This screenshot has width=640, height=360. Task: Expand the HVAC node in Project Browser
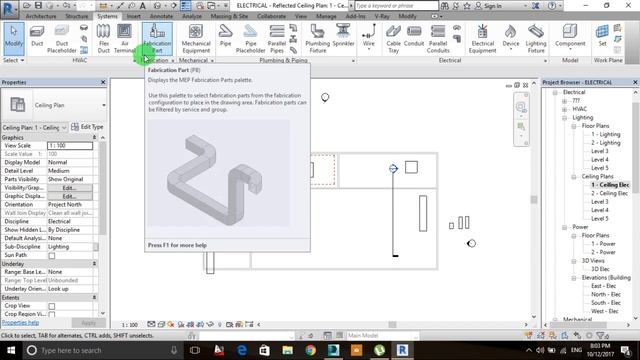coord(564,109)
